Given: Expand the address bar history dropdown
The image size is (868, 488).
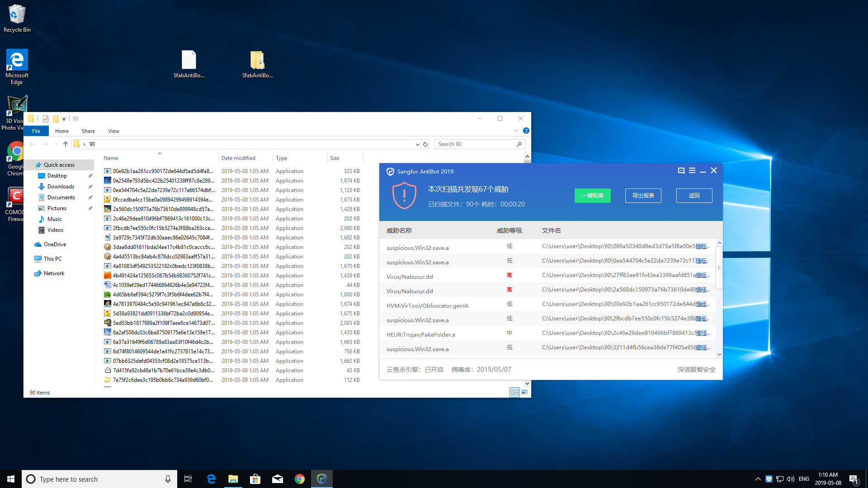Looking at the screenshot, I should point(417,144).
